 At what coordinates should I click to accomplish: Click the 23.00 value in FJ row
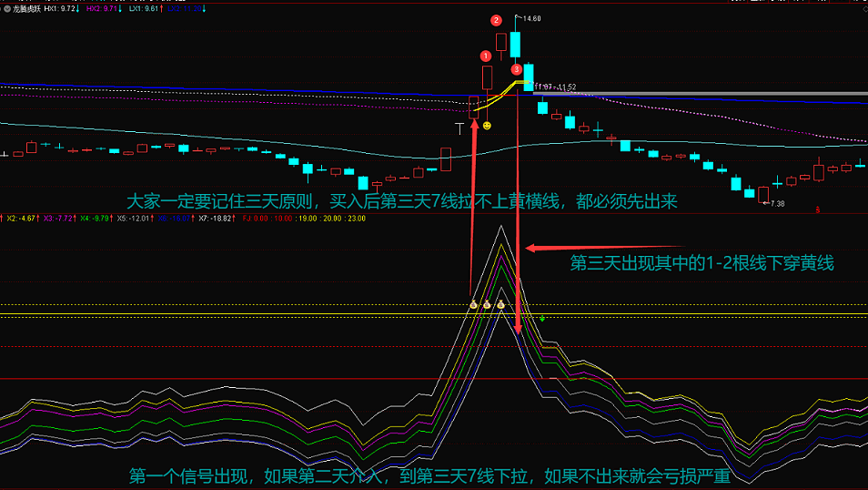pos(357,219)
